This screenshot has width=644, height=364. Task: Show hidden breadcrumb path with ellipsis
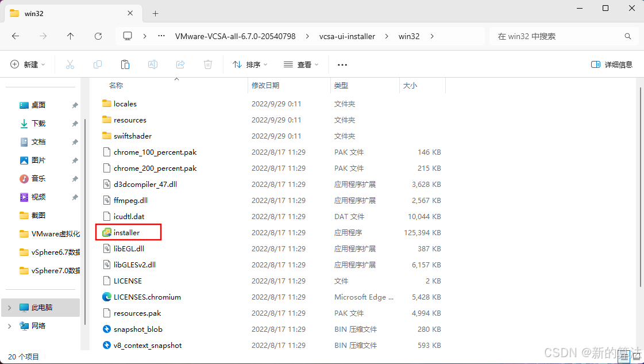coord(161,36)
